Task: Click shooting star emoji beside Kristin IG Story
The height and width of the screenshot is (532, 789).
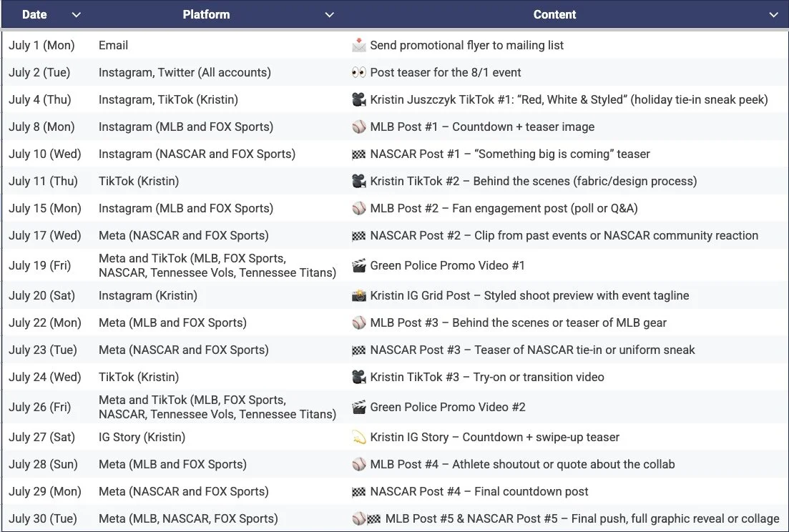Action: click(x=359, y=438)
